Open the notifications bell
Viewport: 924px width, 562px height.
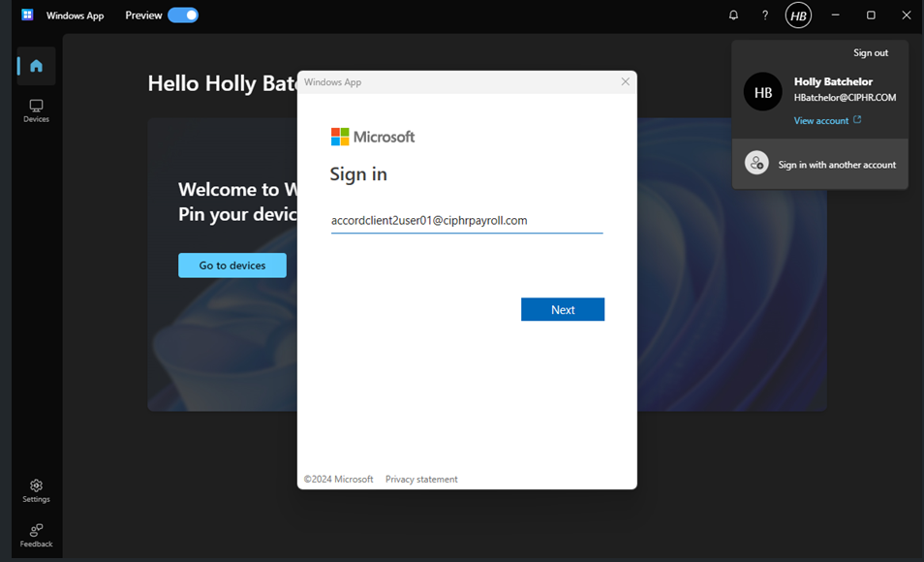pyautogui.click(x=733, y=16)
